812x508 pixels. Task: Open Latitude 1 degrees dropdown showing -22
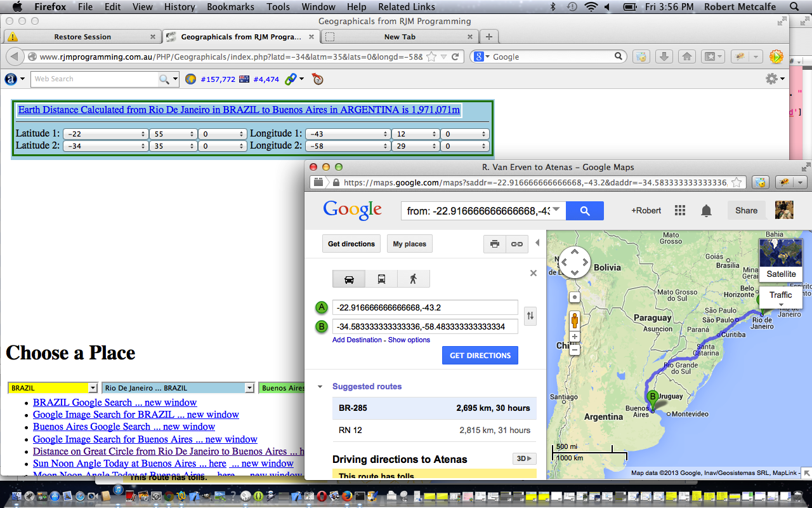coord(105,134)
